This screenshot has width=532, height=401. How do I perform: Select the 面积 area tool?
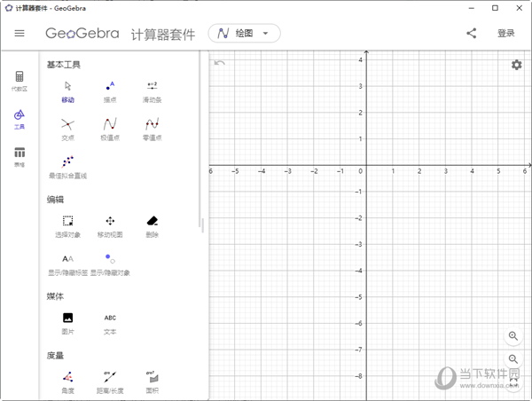click(152, 382)
